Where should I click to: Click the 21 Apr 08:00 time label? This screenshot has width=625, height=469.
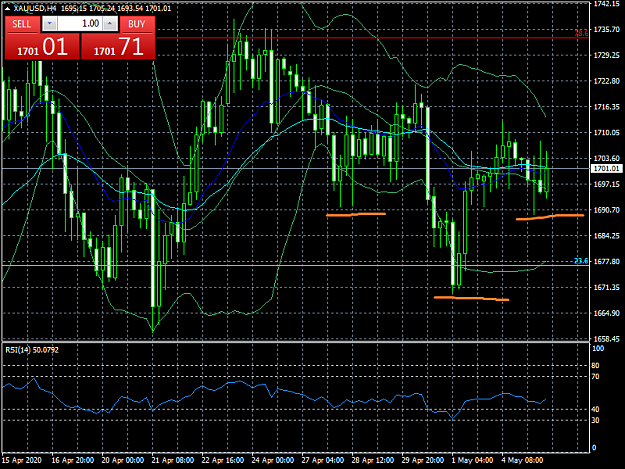click(173, 460)
